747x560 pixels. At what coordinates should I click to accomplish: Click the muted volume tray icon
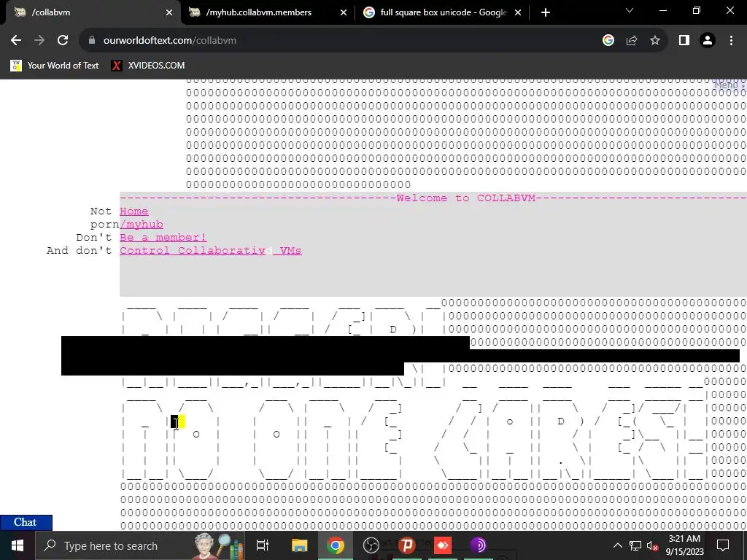coord(652,545)
